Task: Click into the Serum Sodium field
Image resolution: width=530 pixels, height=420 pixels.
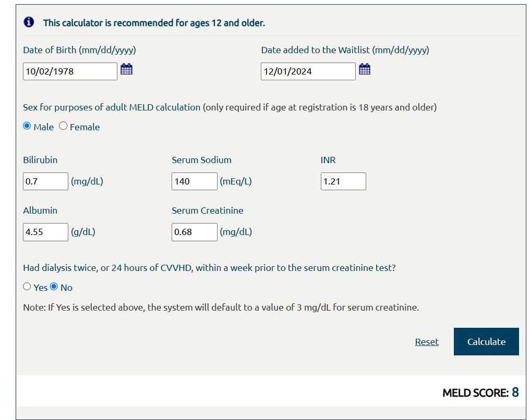Action: pos(194,181)
